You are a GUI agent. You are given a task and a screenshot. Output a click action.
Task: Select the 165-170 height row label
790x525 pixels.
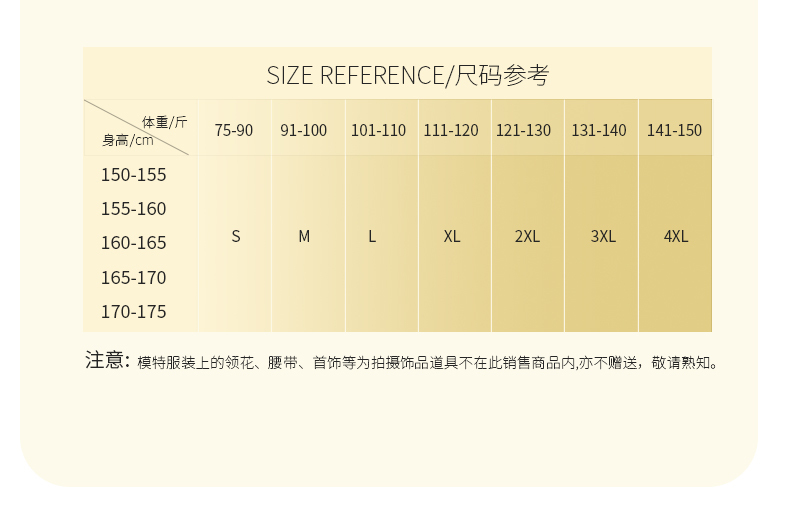pyautogui.click(x=134, y=278)
